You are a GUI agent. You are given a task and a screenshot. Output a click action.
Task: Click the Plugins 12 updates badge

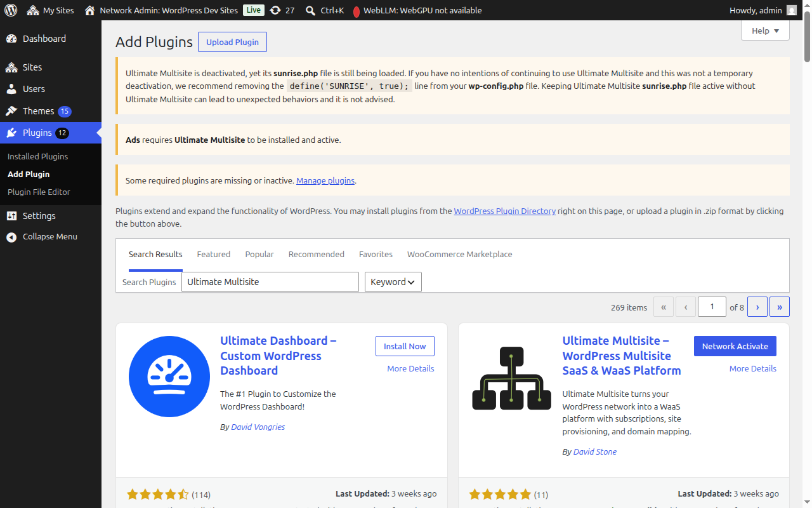point(62,133)
